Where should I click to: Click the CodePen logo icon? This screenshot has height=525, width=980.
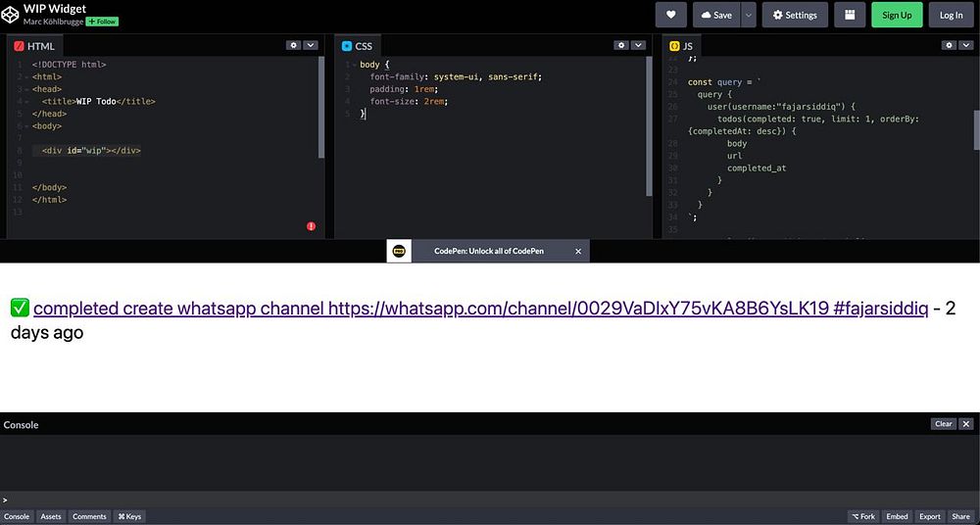(x=10, y=15)
